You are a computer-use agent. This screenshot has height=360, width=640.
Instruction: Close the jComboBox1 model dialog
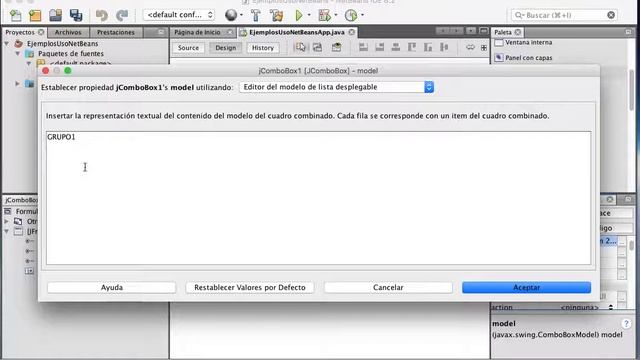46,71
